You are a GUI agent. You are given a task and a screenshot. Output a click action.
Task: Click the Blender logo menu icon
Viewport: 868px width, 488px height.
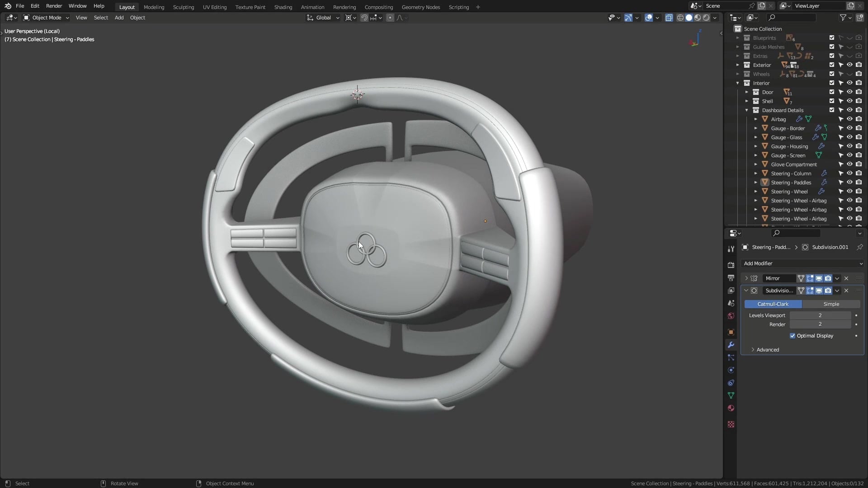tap(8, 6)
